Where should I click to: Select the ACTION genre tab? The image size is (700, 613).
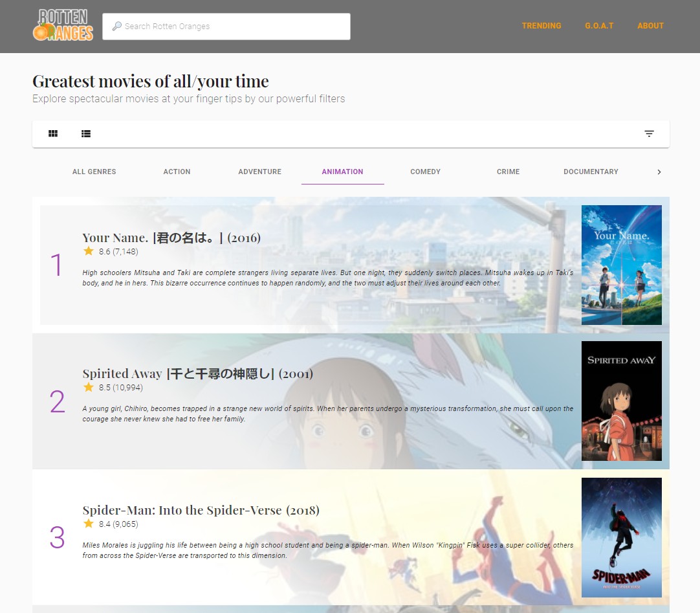(177, 172)
